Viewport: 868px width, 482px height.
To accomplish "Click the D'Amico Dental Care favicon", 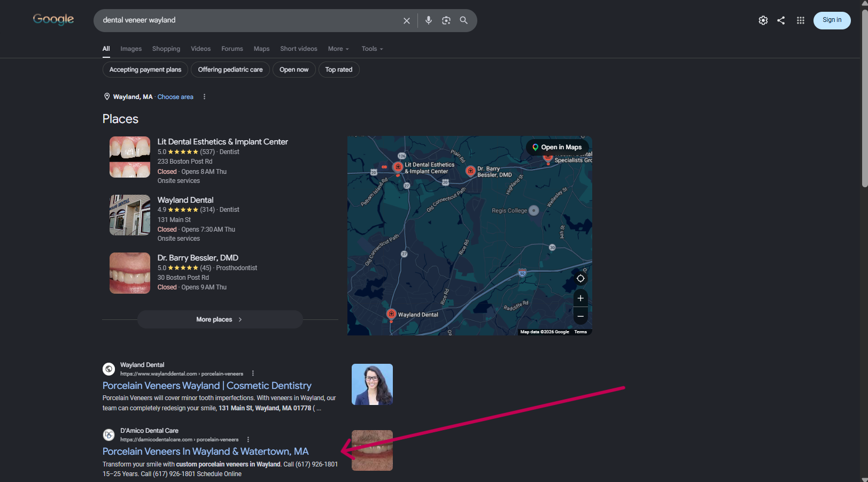I will click(x=108, y=435).
